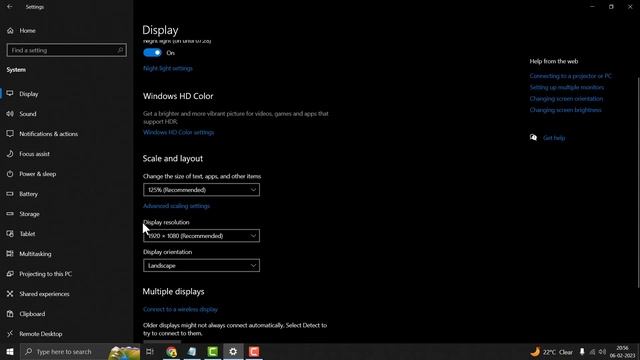Open Chrome from the taskbar
The width and height of the screenshot is (640, 360).
point(171,351)
